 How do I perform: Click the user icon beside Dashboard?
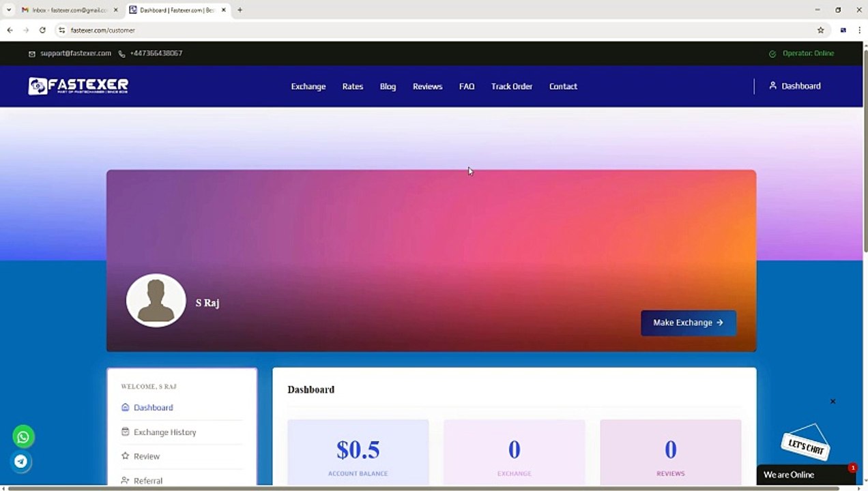coord(772,86)
